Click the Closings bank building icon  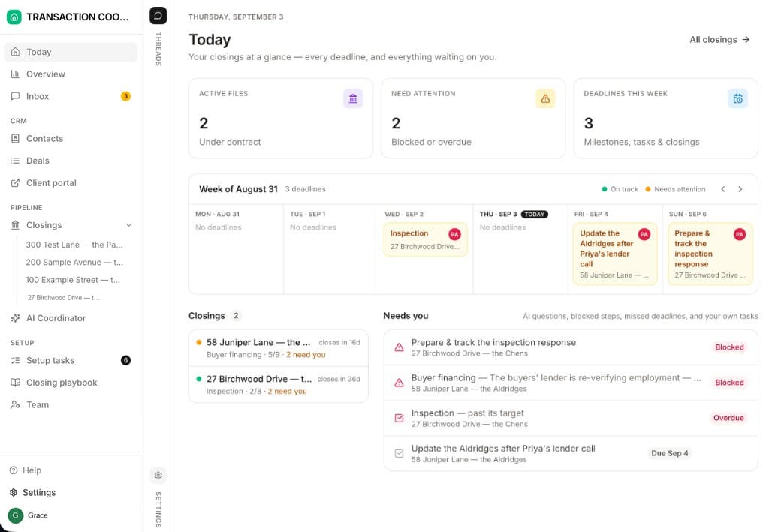pos(15,225)
